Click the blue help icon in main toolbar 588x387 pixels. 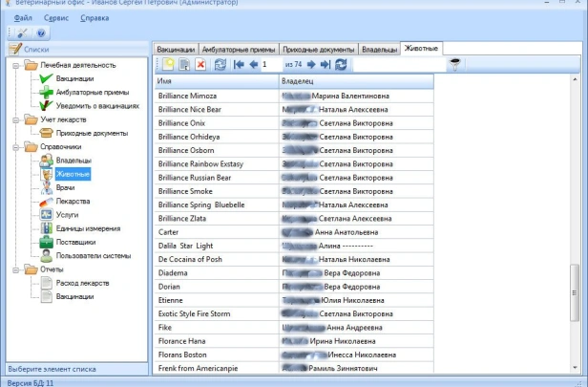(41, 32)
